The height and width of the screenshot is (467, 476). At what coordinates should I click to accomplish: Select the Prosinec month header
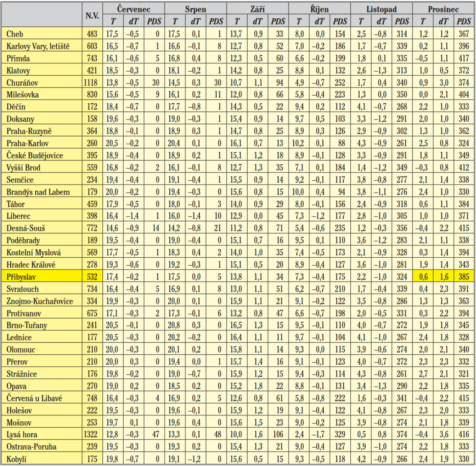(x=443, y=9)
